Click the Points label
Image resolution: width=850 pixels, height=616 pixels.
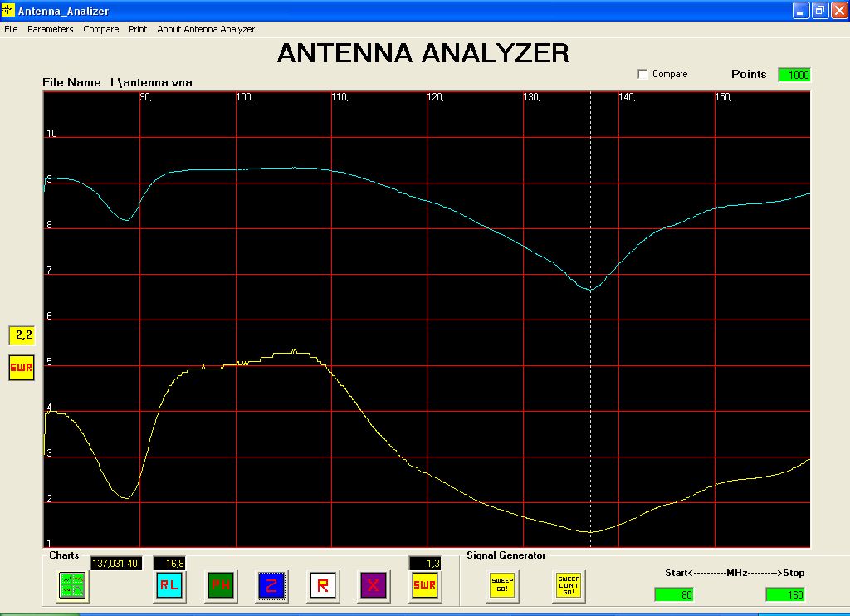[749, 74]
